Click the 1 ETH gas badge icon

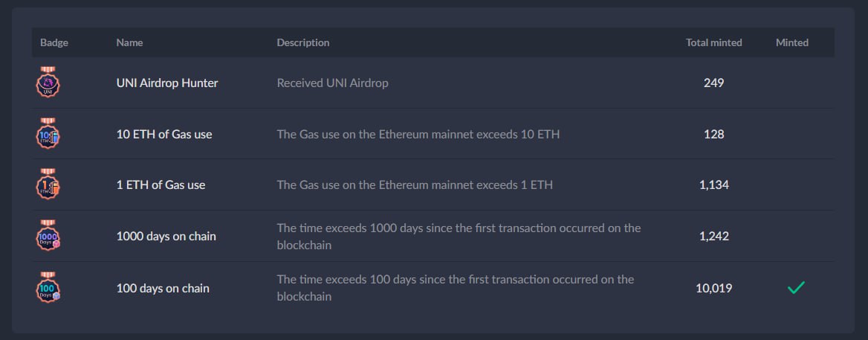click(x=48, y=185)
